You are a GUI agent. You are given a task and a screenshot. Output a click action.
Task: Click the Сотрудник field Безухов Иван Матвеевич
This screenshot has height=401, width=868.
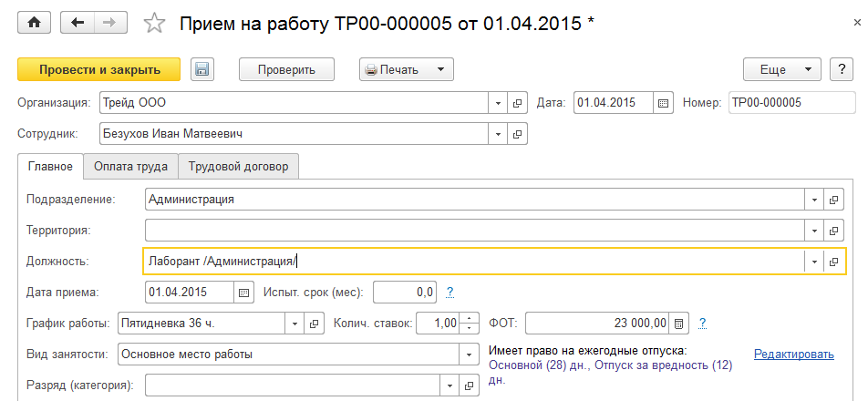click(x=294, y=134)
